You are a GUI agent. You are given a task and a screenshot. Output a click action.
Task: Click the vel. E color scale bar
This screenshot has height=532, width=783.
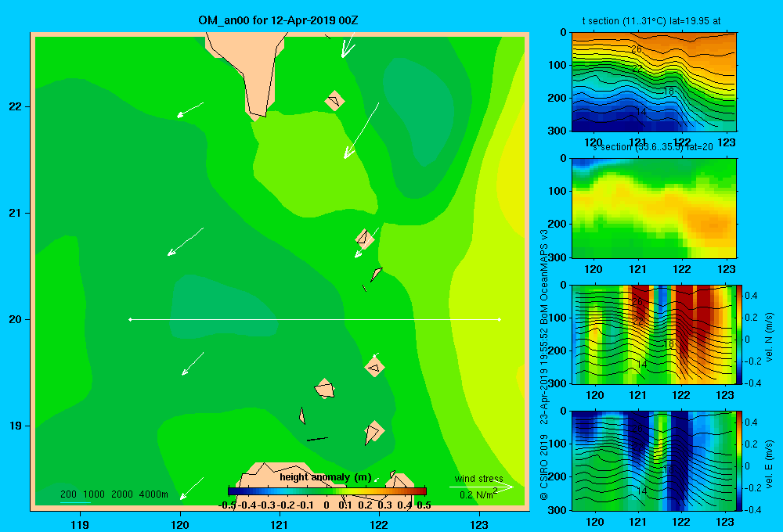pyautogui.click(x=739, y=461)
